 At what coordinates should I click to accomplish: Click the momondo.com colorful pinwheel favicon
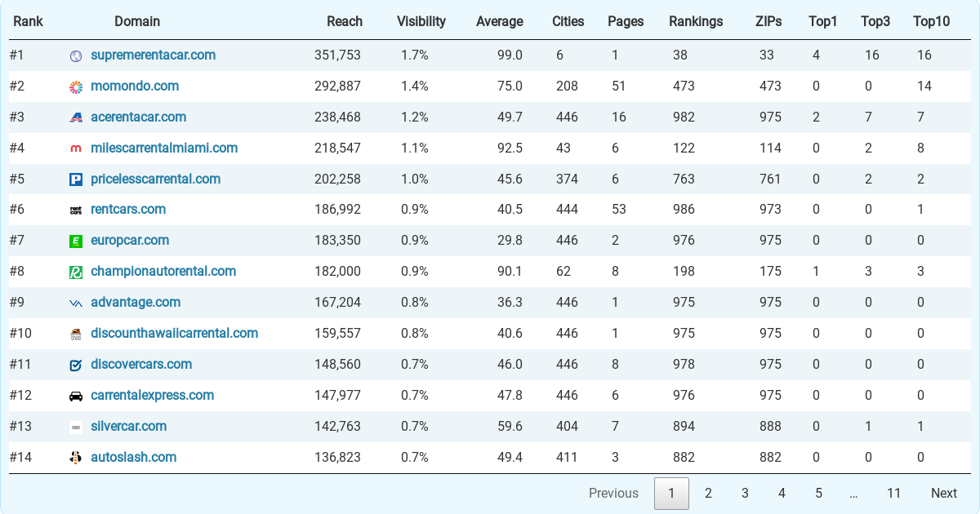pyautogui.click(x=76, y=86)
